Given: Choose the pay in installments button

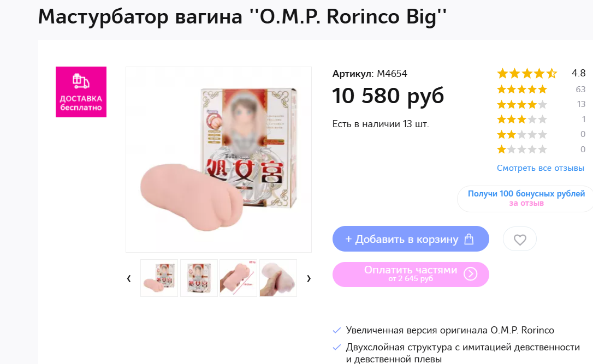Looking at the screenshot, I should coord(411,275).
